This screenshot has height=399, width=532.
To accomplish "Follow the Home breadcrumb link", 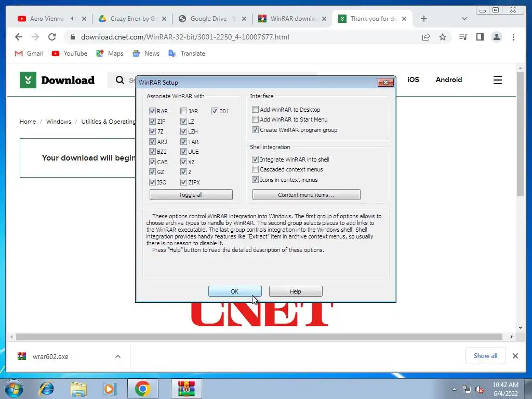I will pyautogui.click(x=28, y=122).
